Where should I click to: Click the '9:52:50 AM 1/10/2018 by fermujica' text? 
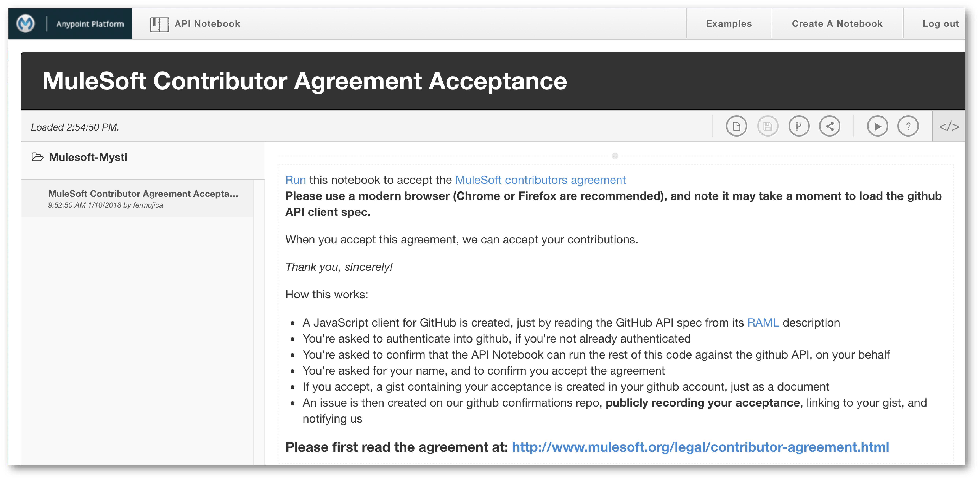point(105,205)
